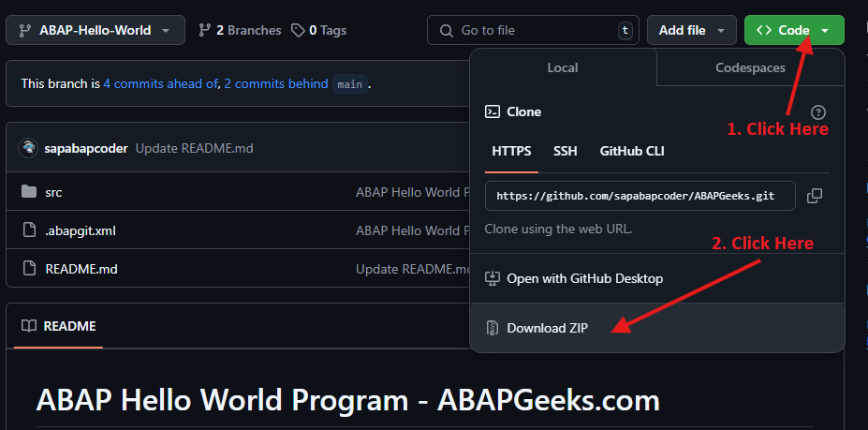The width and height of the screenshot is (868, 430).
Task: Click the help question mark icon
Action: [817, 112]
